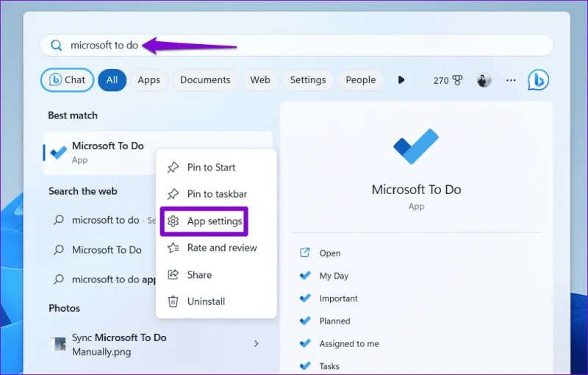Click the thumbnail of Sync Microsoft To Do Manually.png
This screenshot has height=375, width=588.
click(x=58, y=344)
